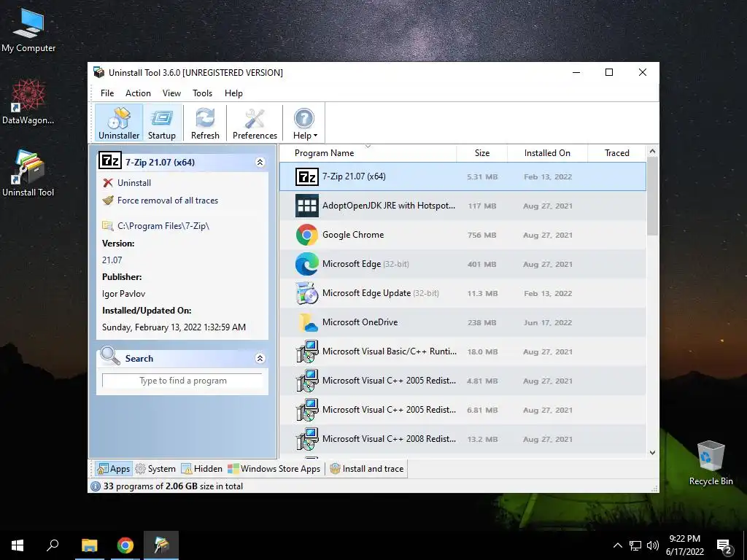
Task: Open the Windows Start menu
Action: (18, 545)
